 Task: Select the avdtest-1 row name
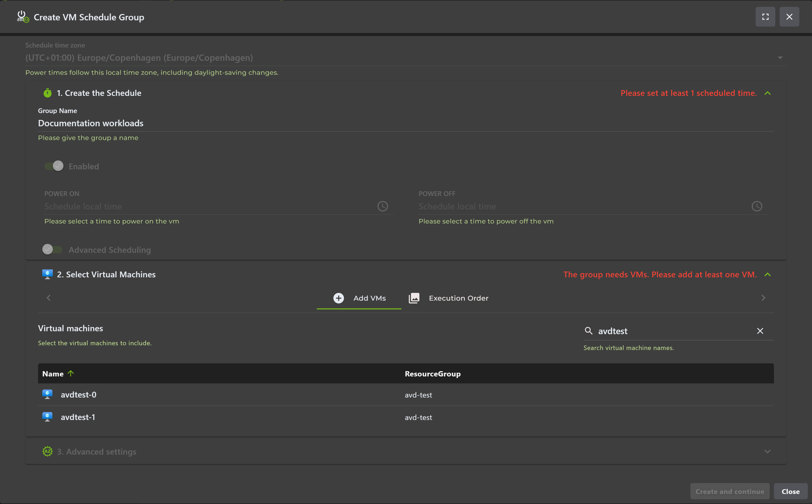pos(78,417)
